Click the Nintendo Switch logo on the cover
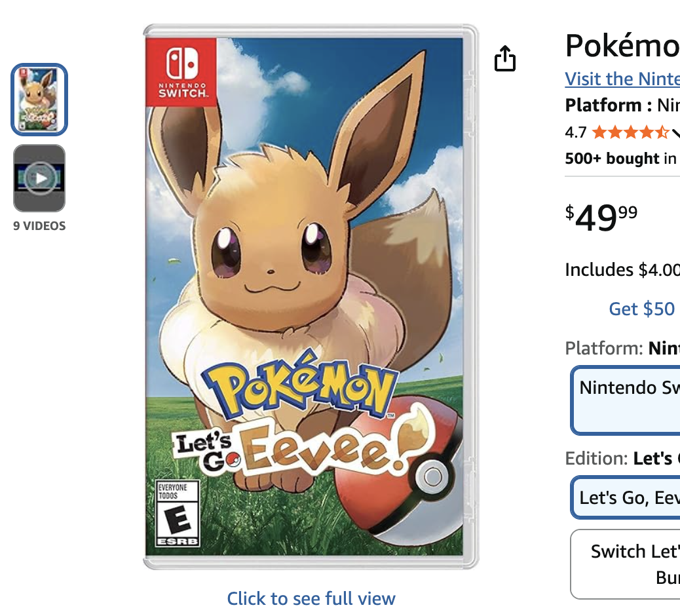Viewport: 680px width, 616px height. pos(181,72)
